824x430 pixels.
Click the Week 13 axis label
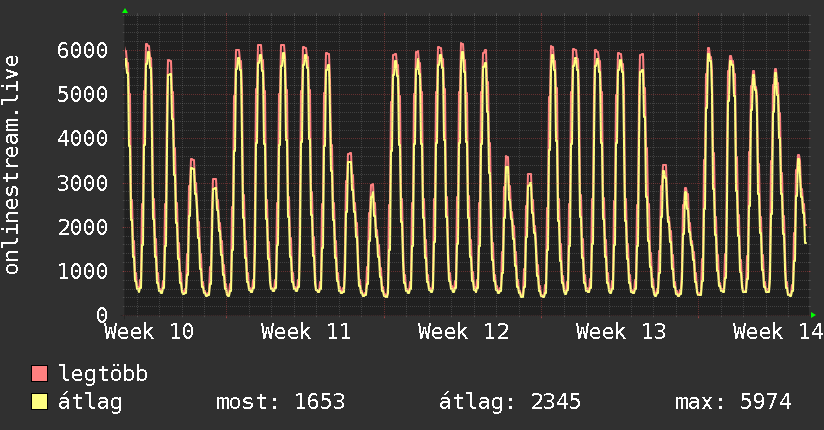(x=621, y=332)
